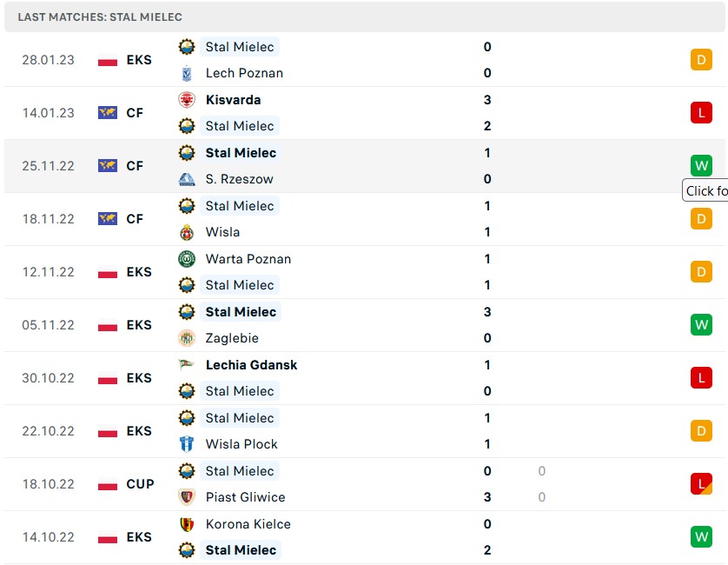The width and height of the screenshot is (728, 565).
Task: Click the Piast Gliwice club crest
Action: [187, 497]
